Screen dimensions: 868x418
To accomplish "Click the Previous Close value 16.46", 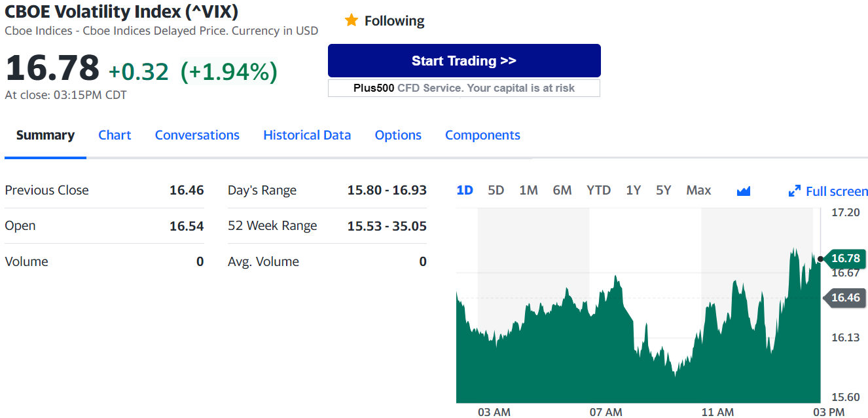I will pos(187,190).
